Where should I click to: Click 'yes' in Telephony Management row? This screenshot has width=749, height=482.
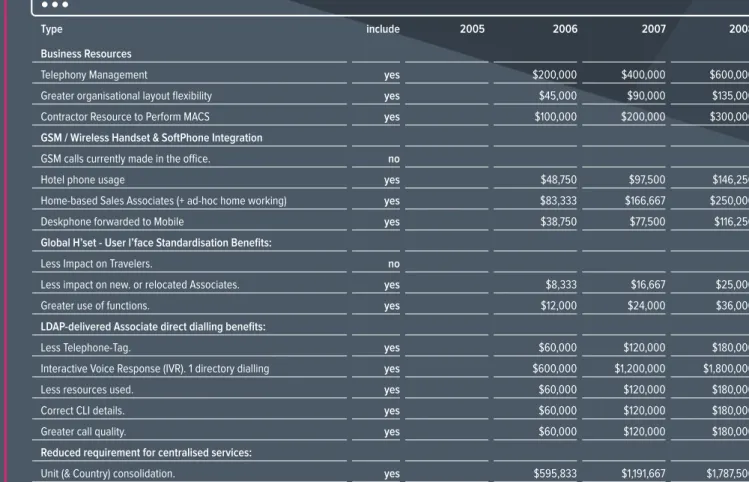[392, 75]
